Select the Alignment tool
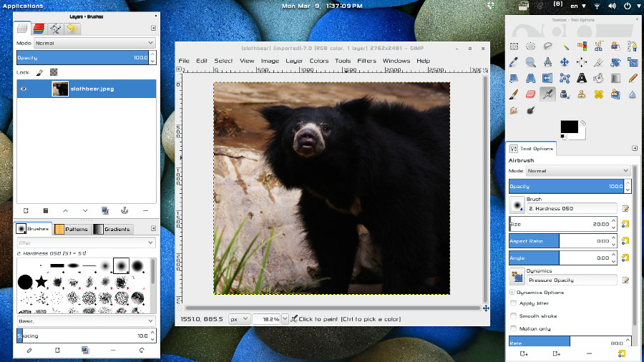 coord(582,62)
